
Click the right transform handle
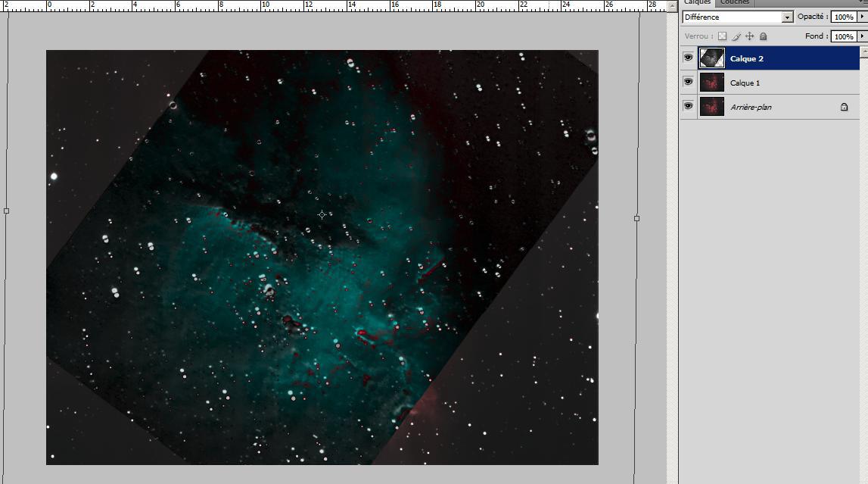coord(636,218)
